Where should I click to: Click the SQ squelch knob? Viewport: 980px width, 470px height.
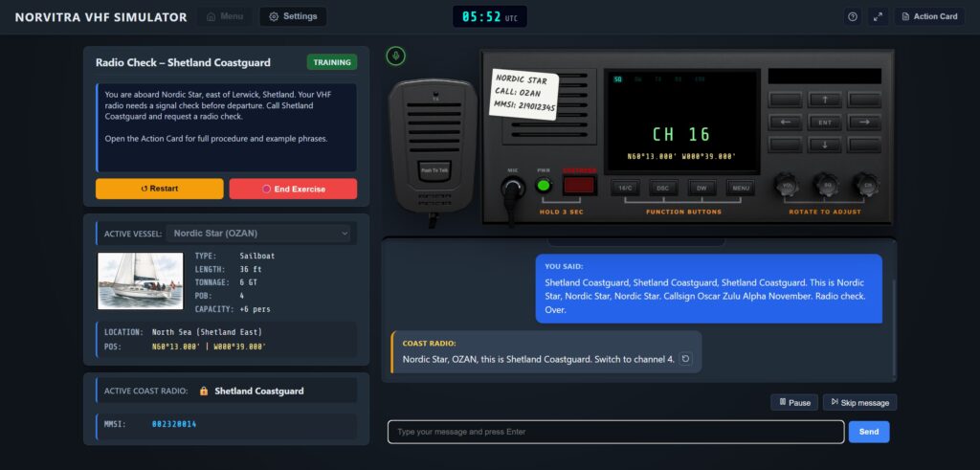pyautogui.click(x=826, y=186)
